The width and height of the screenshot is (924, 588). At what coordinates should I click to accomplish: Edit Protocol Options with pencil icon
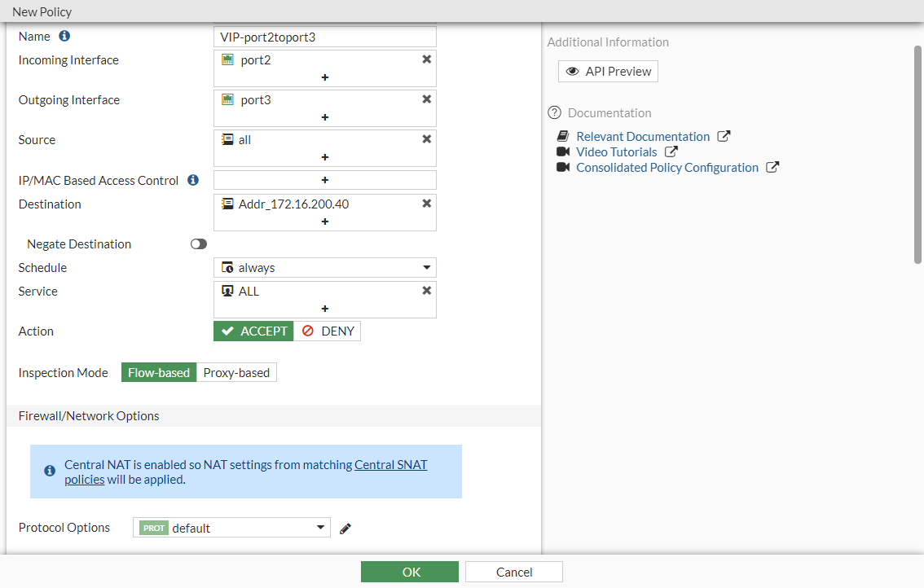[345, 529]
